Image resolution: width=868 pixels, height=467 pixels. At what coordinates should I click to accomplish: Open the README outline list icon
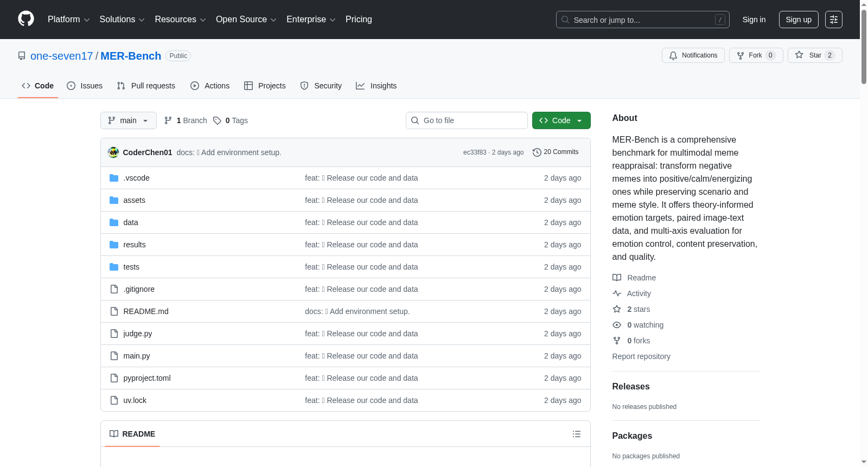pyautogui.click(x=577, y=434)
